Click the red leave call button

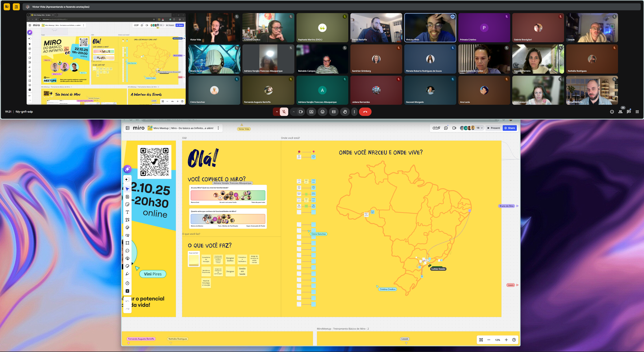point(365,112)
